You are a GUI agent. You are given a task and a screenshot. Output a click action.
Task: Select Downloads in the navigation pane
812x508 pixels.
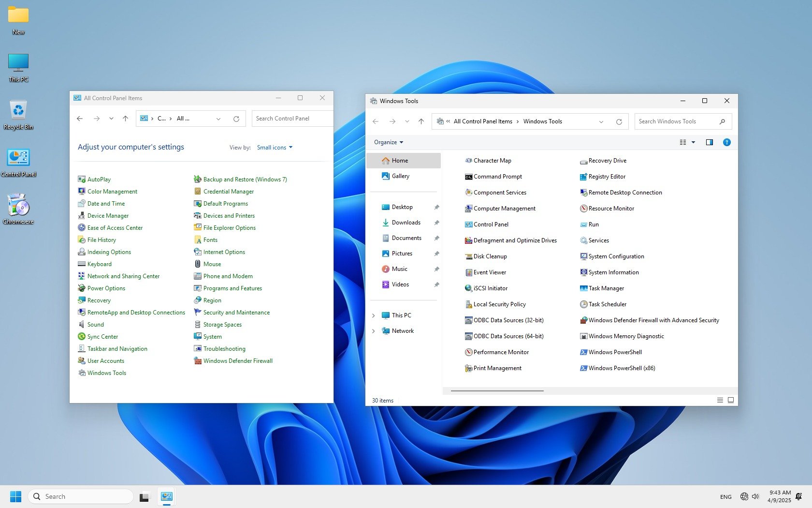(x=406, y=223)
